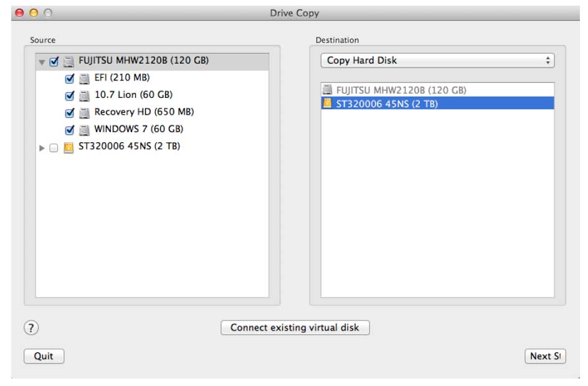Click the 10.7 Lion partition drive icon

(84, 96)
